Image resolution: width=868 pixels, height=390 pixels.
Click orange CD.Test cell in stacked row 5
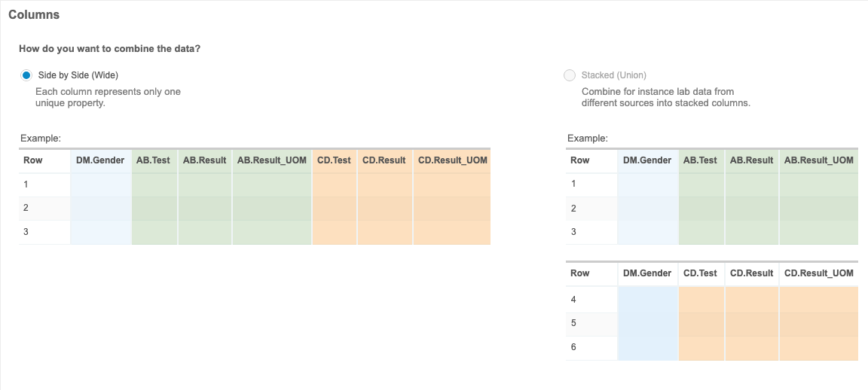click(701, 324)
